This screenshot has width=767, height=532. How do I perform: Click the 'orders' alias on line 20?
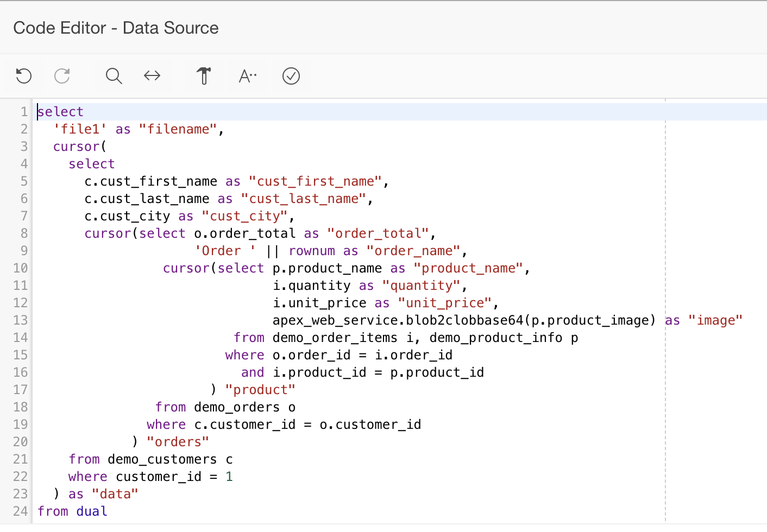178,441
